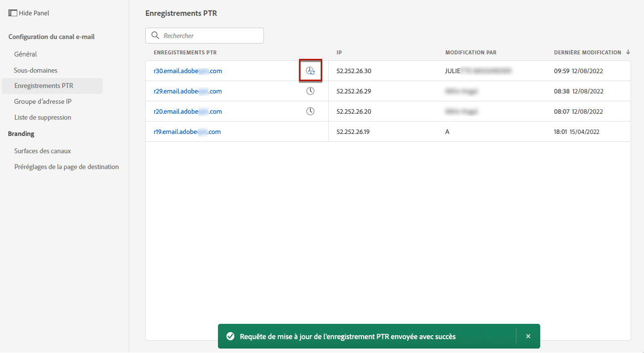Viewport: 644px width, 353px height.
Task: Navigate to Surfaces des canaux
Action: [x=43, y=151]
